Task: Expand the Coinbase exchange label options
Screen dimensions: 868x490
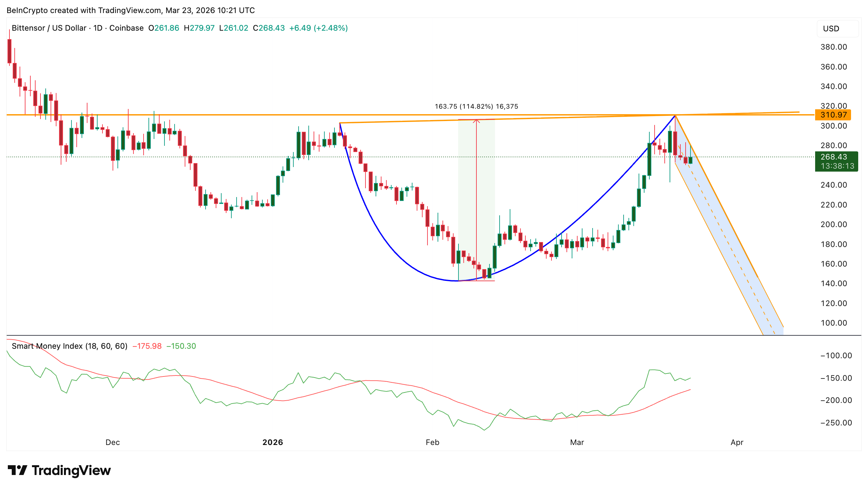Action: pyautogui.click(x=127, y=28)
